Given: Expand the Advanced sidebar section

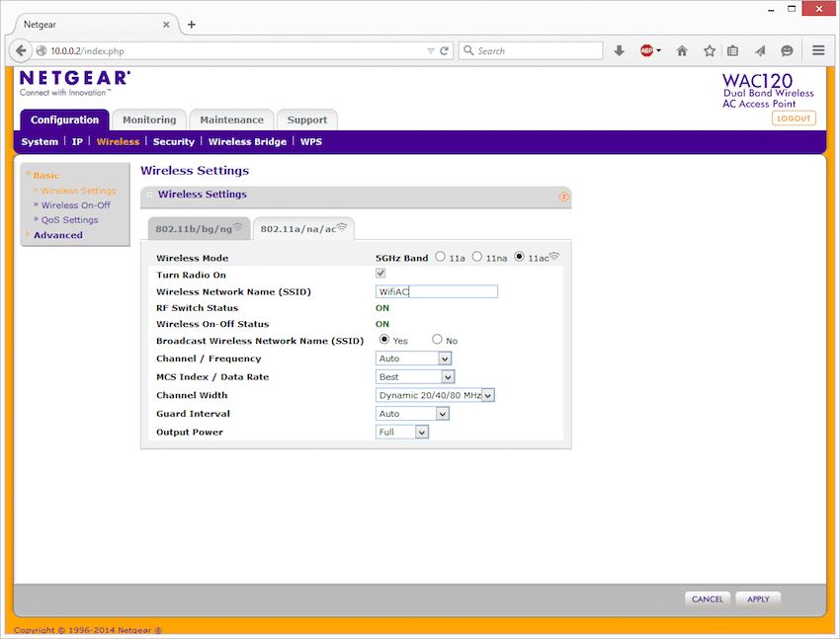Looking at the screenshot, I should [58, 235].
